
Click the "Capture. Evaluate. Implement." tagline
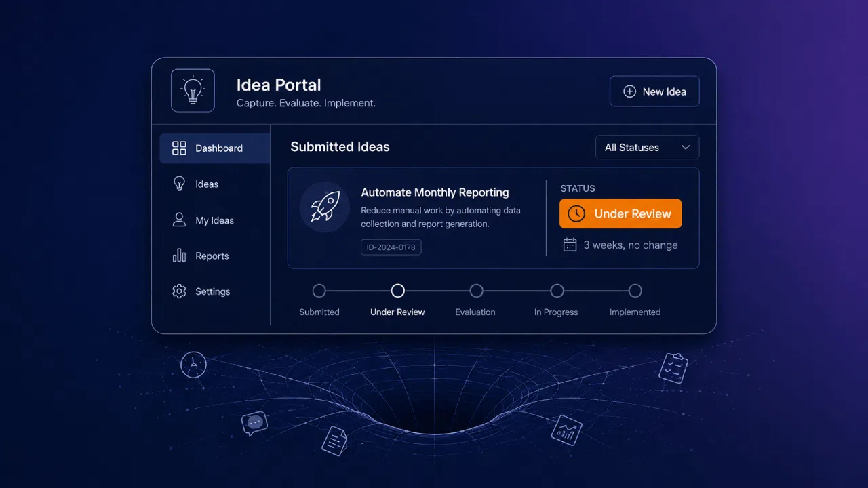coord(306,104)
